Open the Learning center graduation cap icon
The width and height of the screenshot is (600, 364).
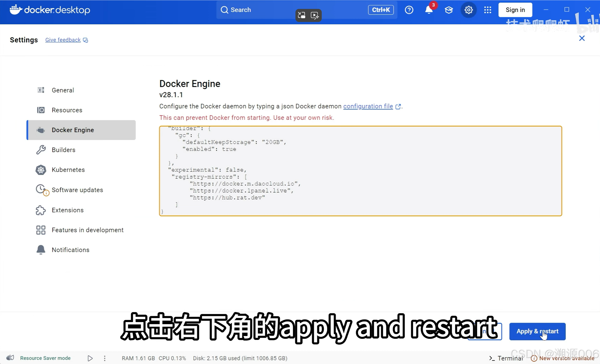click(x=449, y=10)
